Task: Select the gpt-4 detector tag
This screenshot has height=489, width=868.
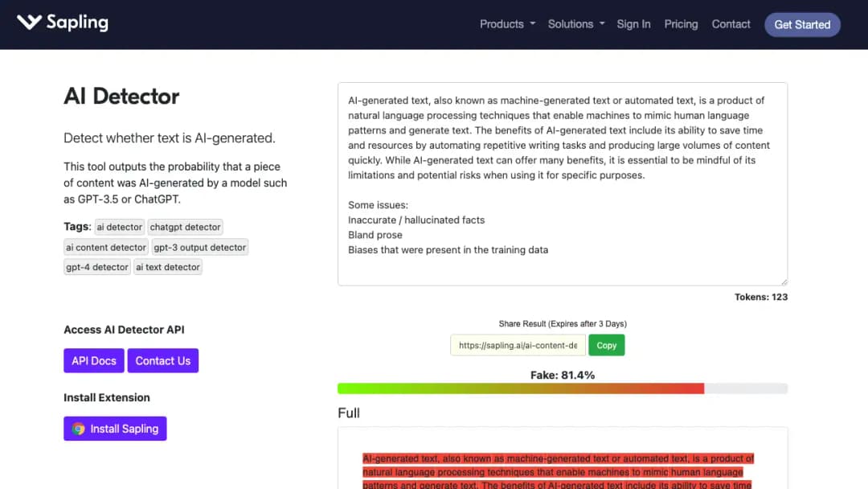Action: 96,266
